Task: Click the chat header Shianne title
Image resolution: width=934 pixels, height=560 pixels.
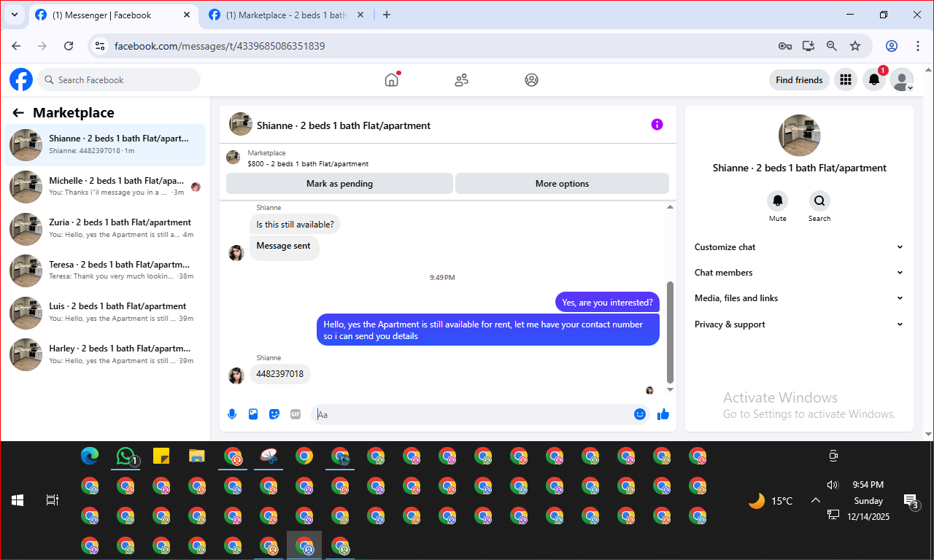Action: coord(344,125)
